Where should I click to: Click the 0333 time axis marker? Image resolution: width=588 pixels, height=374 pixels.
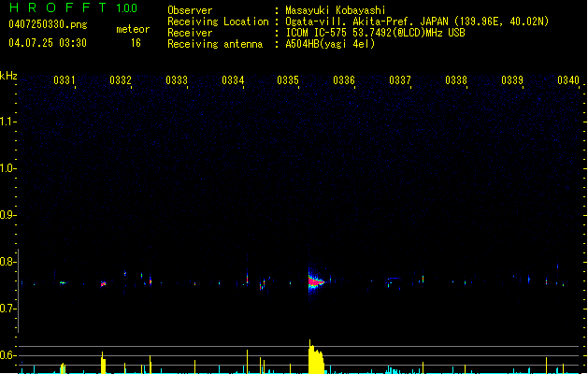177,79
